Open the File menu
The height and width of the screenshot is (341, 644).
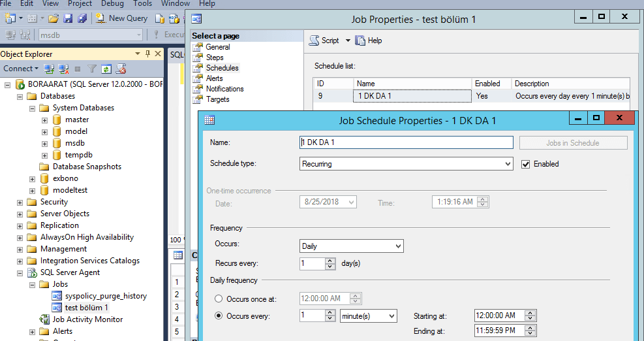(x=6, y=4)
